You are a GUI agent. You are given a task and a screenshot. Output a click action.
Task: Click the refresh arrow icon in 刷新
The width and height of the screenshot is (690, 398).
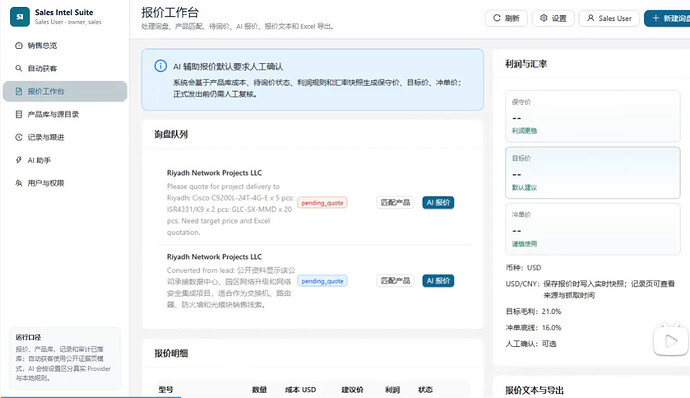click(x=497, y=18)
